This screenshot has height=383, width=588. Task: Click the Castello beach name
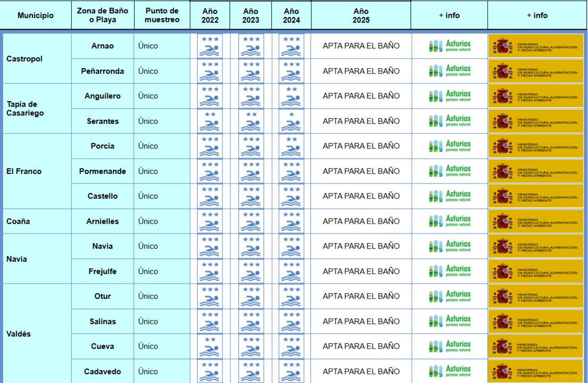coord(103,196)
